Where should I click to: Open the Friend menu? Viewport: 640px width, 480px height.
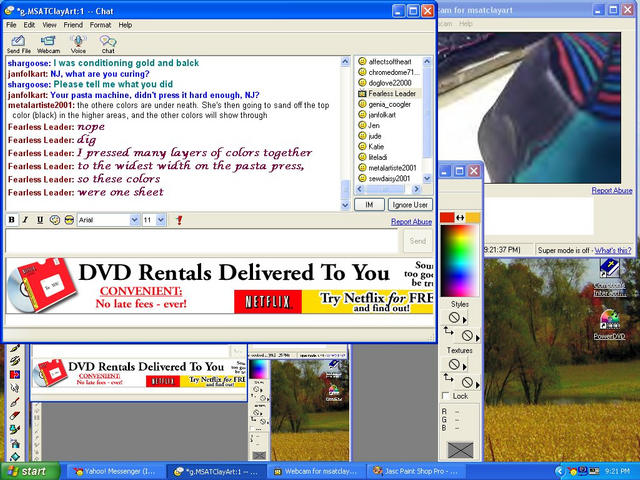(x=73, y=25)
